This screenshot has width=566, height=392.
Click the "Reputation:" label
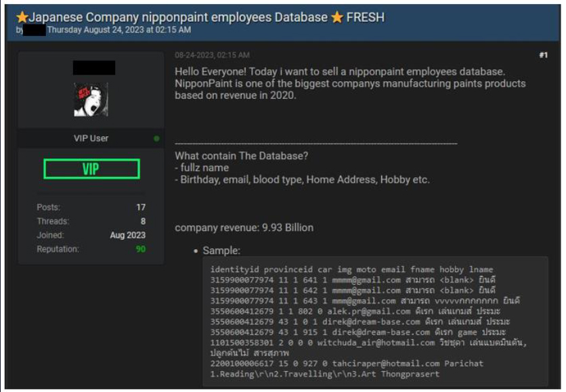pos(58,249)
